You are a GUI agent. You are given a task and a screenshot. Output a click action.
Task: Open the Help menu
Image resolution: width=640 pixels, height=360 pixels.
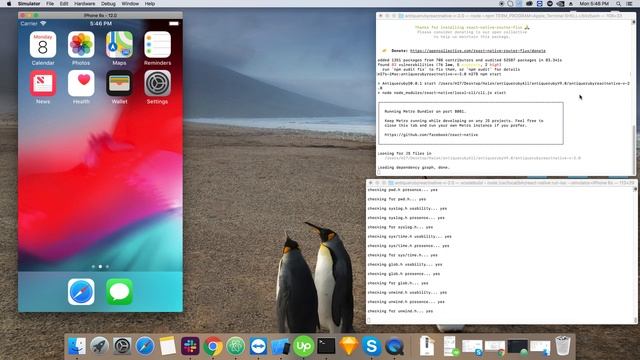pos(150,4)
